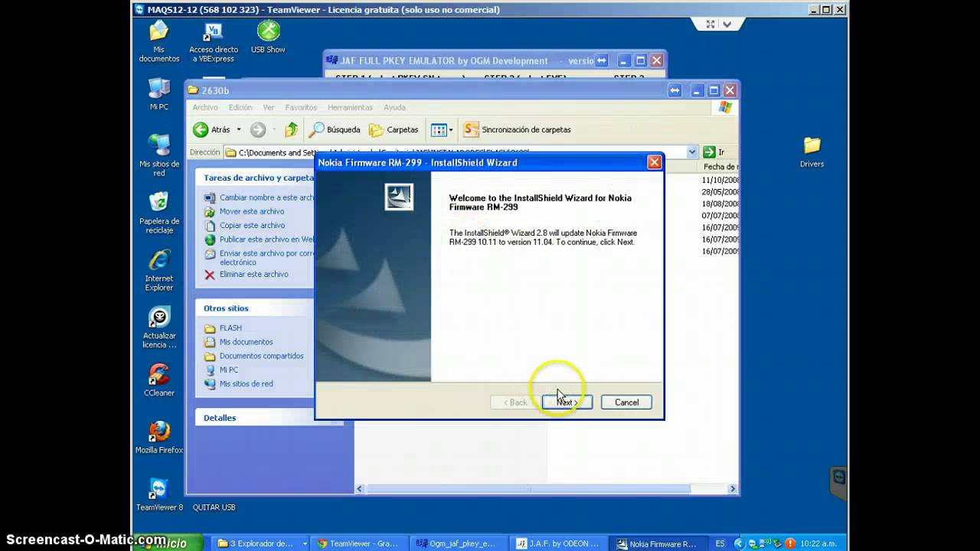980x551 pixels.
Task: Click TeamViewer switch-sides icon on JAF window
Action: [x=602, y=60]
